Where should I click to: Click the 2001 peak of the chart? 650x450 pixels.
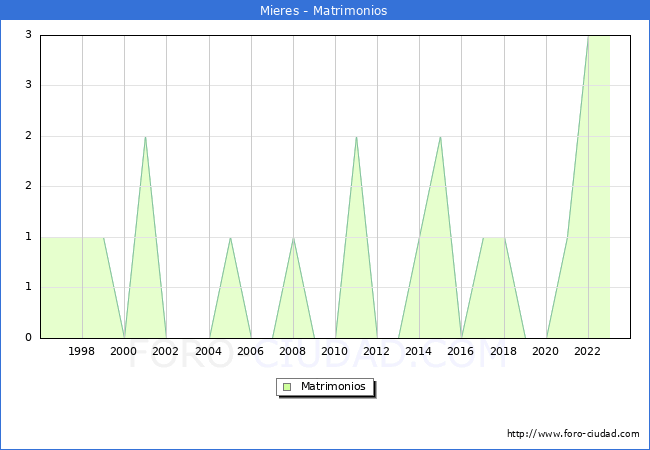pyautogui.click(x=145, y=137)
